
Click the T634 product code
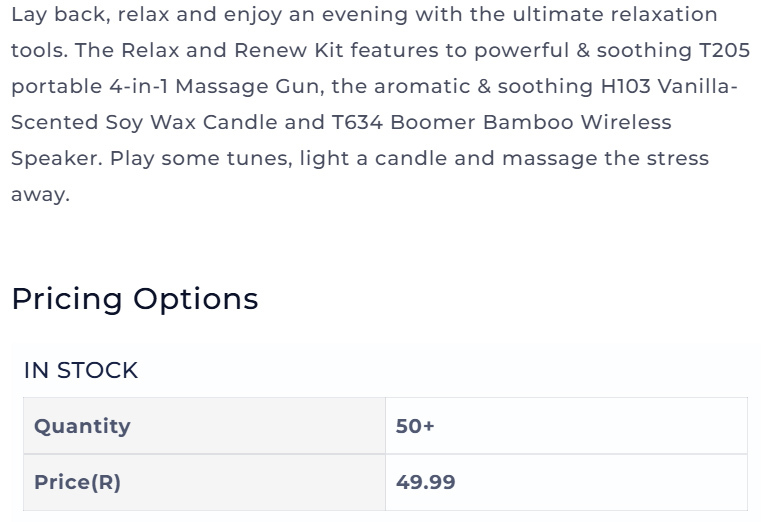pos(357,122)
